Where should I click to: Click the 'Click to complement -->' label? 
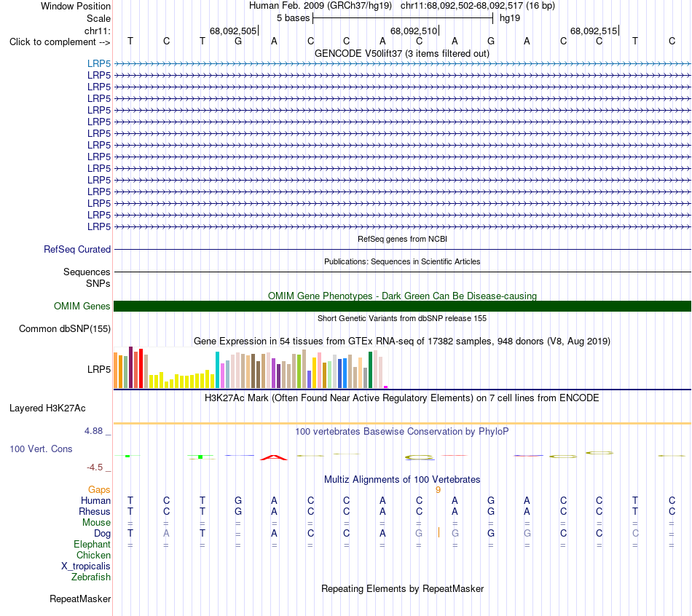click(x=60, y=42)
